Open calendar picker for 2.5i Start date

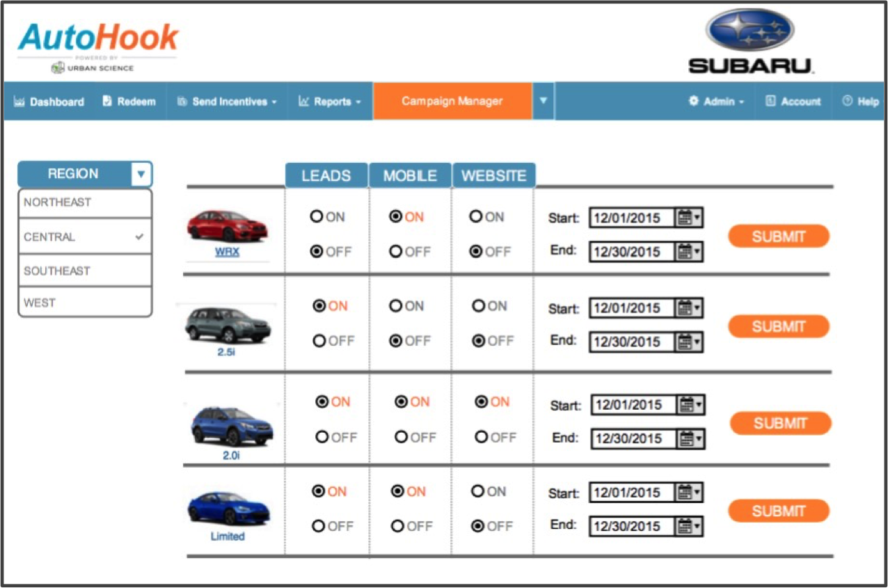tap(689, 308)
